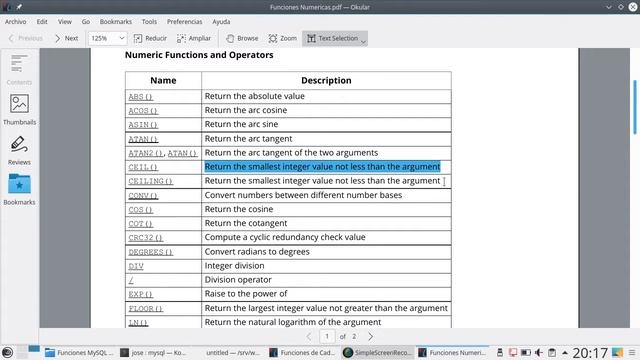Open the taskbar hamburger menu icon
640x360 pixels.
pyautogui.click(x=632, y=352)
